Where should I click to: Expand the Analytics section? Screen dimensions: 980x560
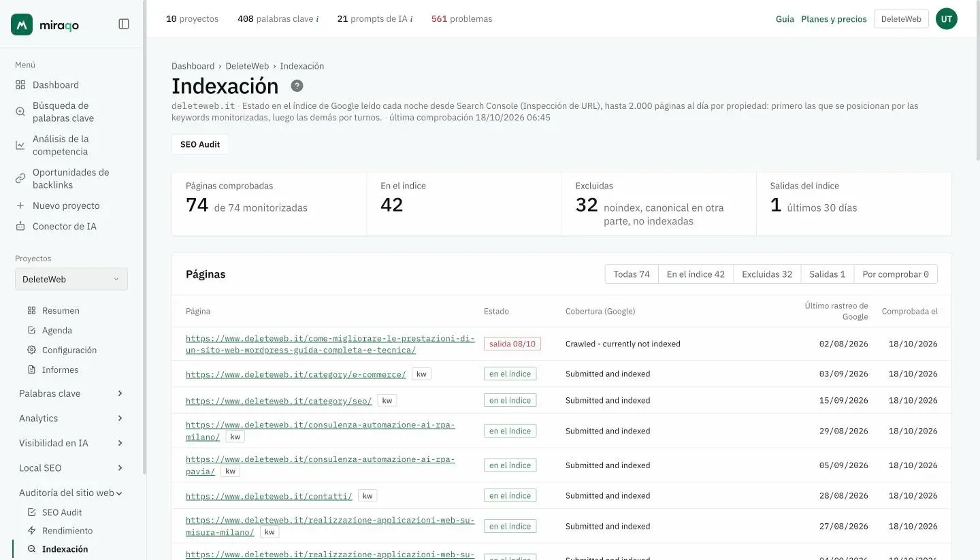click(71, 418)
